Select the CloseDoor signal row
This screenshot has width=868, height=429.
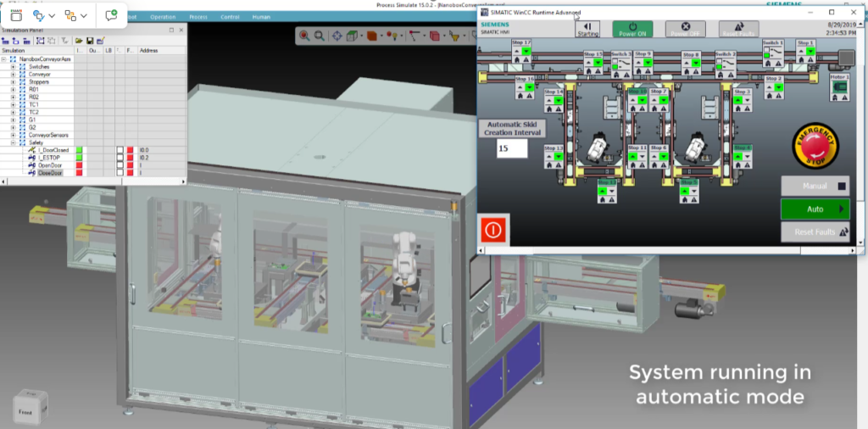(x=50, y=173)
